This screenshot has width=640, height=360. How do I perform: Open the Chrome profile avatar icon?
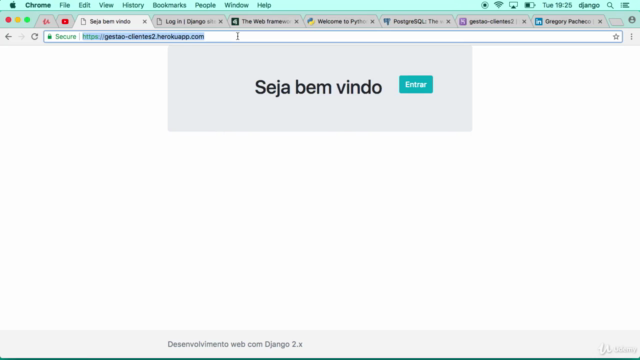(x=632, y=20)
